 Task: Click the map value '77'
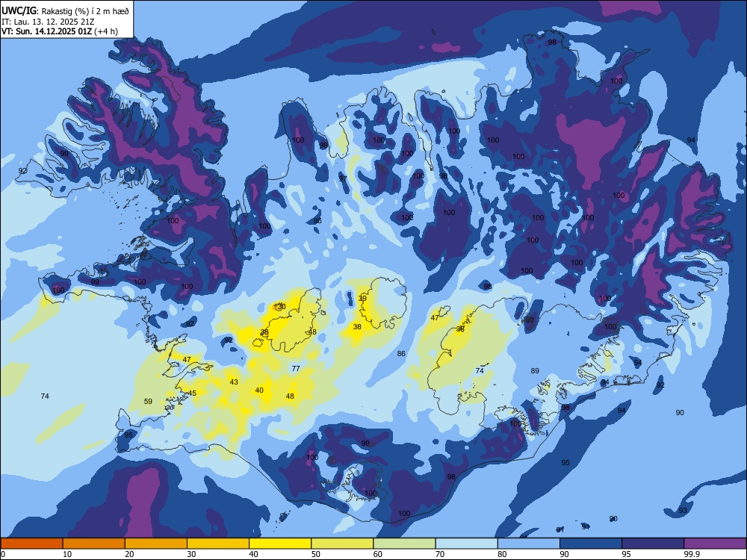click(x=296, y=369)
